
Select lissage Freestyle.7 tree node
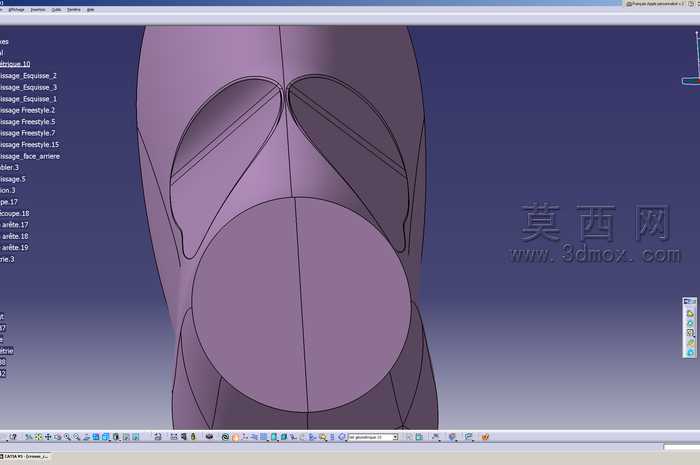coord(27,133)
